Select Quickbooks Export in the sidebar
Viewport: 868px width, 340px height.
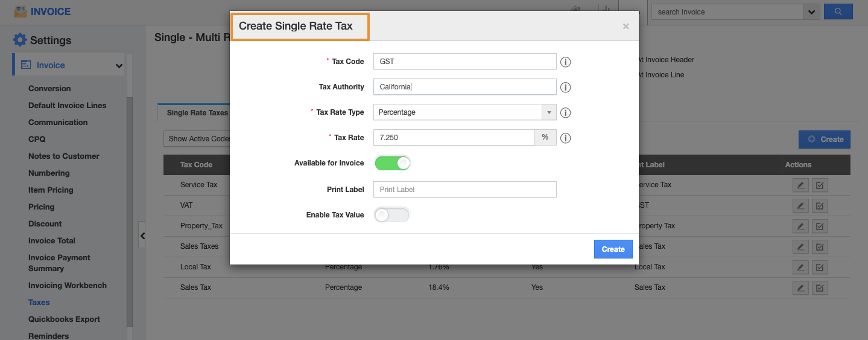click(64, 319)
